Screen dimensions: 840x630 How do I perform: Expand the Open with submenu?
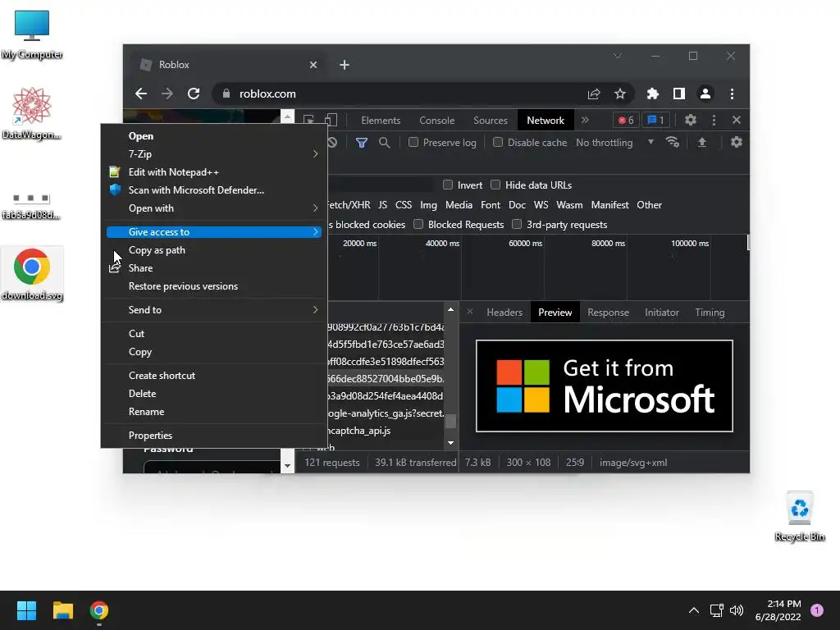[214, 208]
